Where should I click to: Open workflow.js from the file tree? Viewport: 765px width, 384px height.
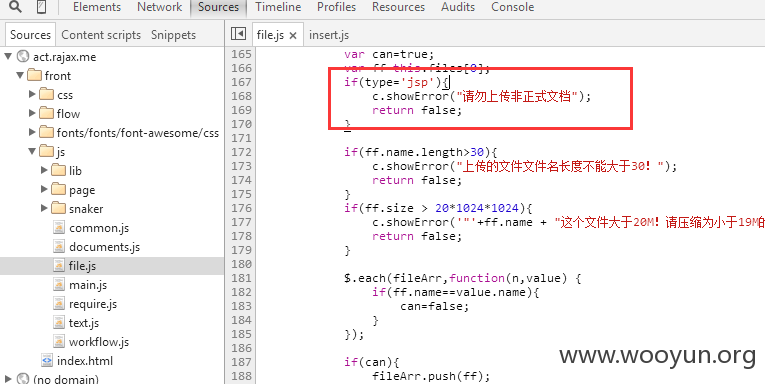pos(99,342)
